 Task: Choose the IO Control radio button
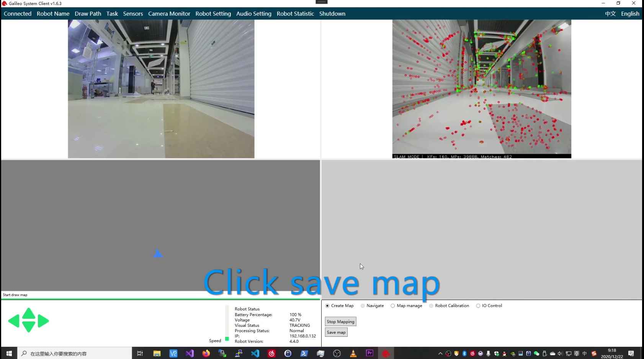(478, 306)
